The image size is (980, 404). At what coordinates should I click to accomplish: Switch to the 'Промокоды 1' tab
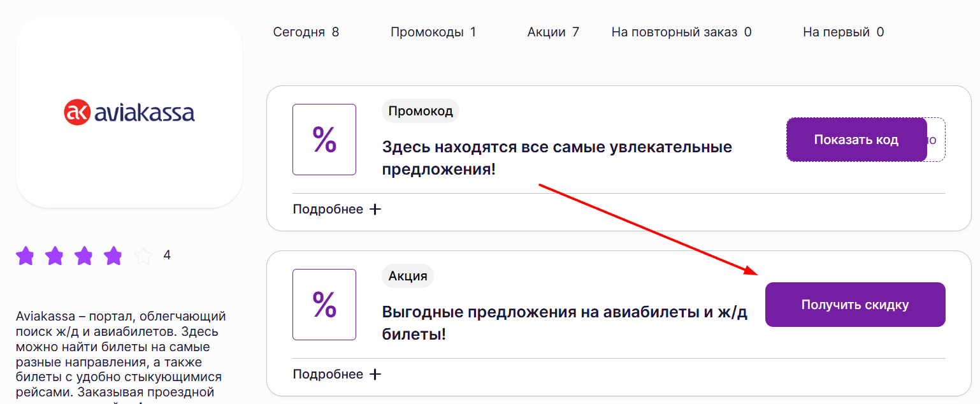pos(433,31)
